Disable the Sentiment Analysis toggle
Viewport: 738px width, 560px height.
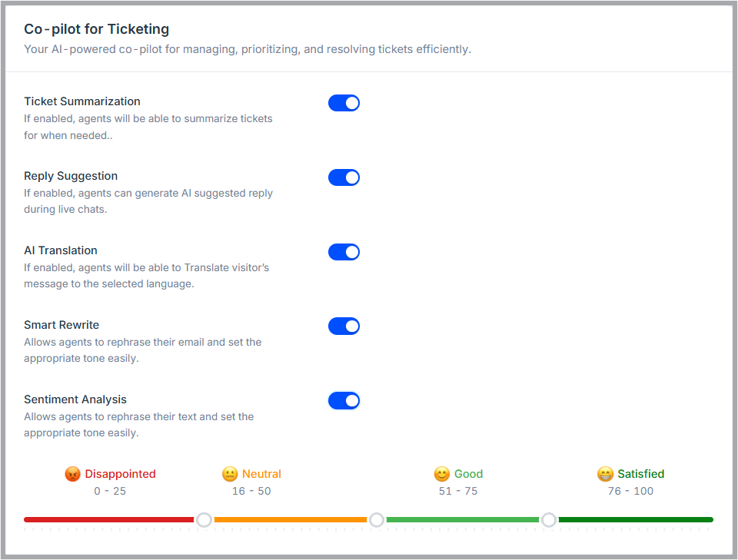coord(344,401)
